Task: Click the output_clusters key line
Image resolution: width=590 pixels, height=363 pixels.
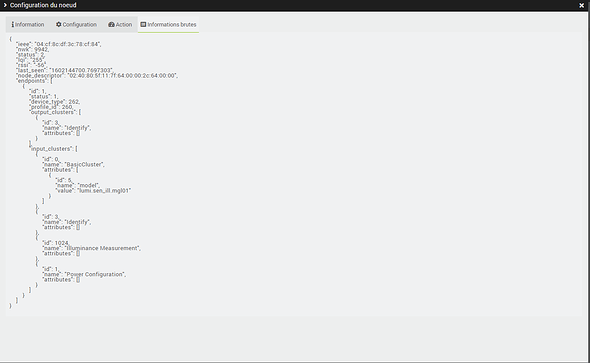Action: click(55, 112)
